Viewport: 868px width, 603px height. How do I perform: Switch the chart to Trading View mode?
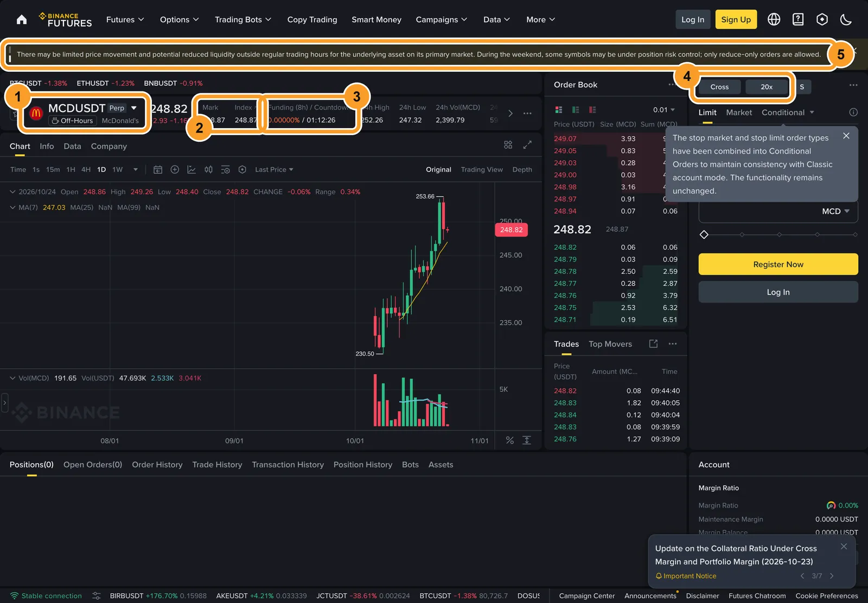(x=482, y=169)
